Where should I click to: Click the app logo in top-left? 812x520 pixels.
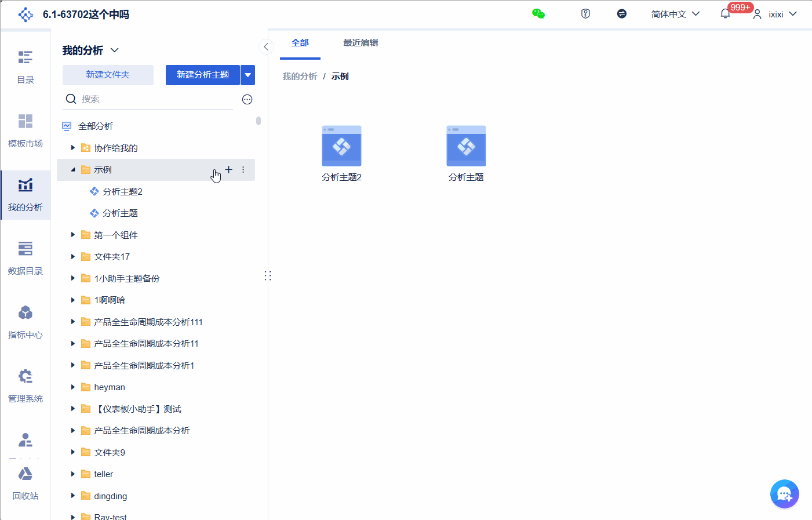point(26,14)
